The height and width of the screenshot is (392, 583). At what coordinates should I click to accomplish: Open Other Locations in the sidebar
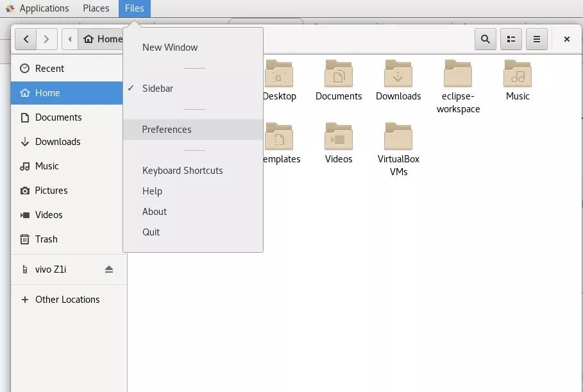click(67, 300)
